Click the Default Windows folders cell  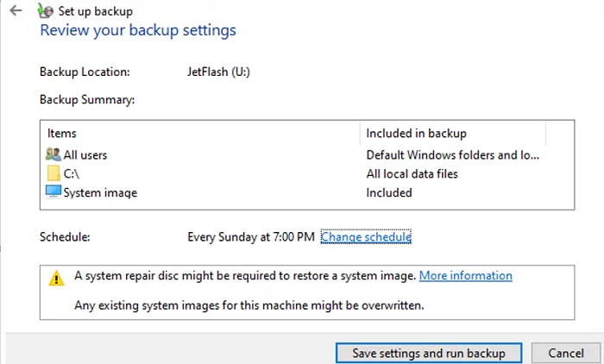pyautogui.click(x=452, y=154)
